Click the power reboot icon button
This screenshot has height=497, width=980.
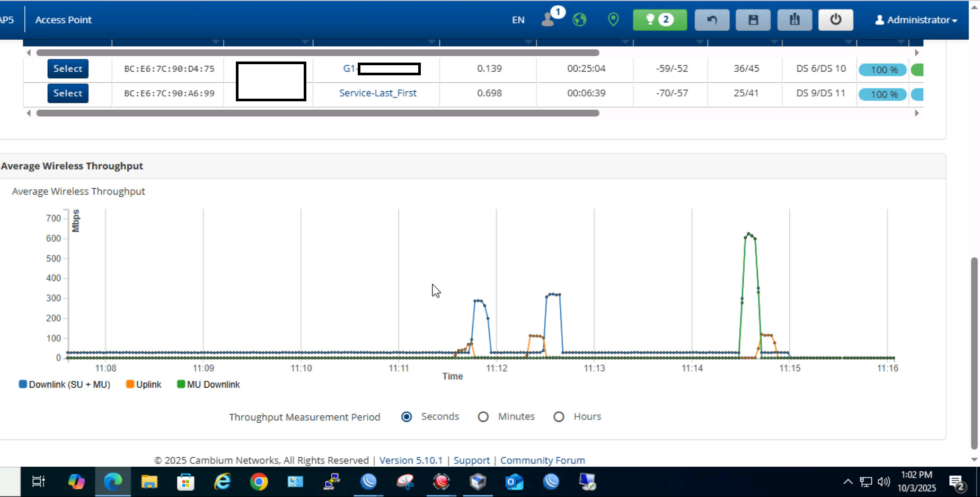(x=835, y=20)
